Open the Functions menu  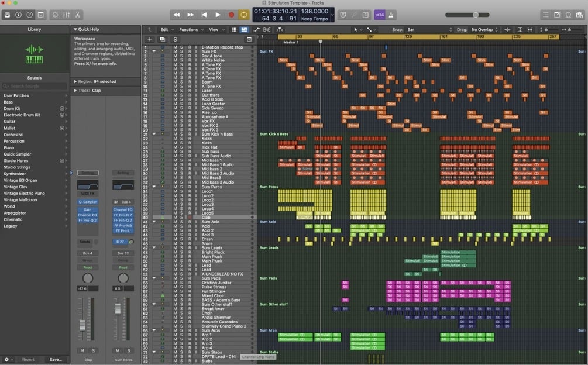191,30
